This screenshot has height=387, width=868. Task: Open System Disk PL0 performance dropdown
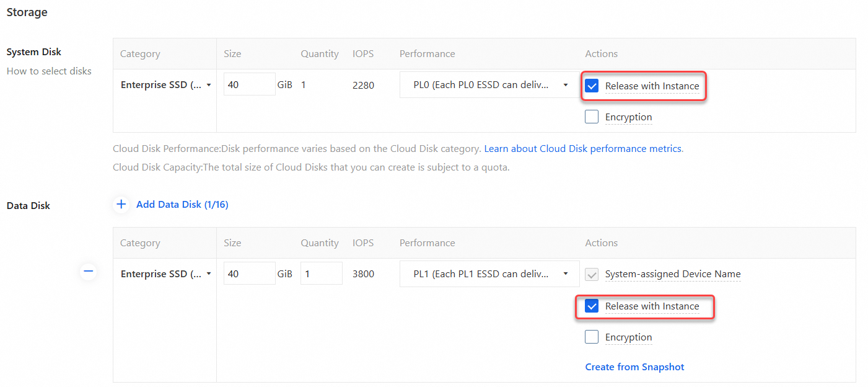pos(490,85)
